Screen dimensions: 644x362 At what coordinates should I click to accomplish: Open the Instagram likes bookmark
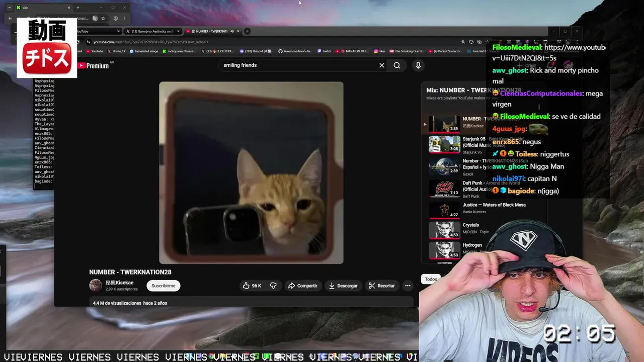point(379,51)
